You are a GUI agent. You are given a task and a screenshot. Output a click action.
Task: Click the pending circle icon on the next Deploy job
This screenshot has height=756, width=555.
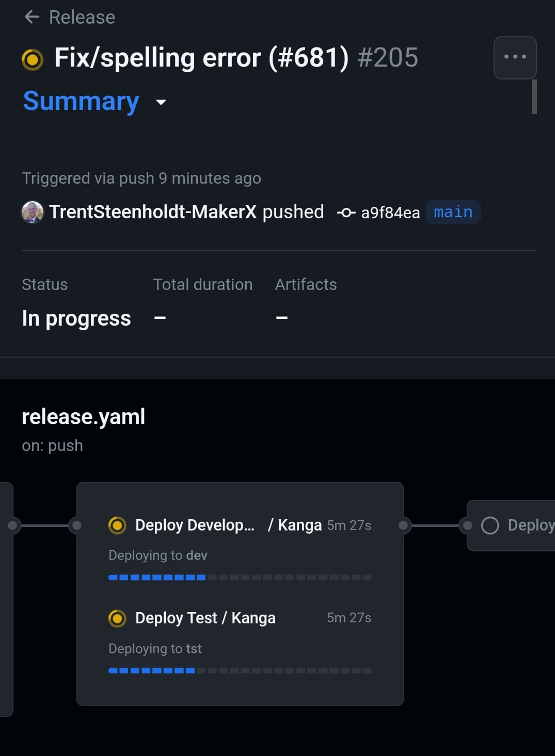tap(490, 525)
